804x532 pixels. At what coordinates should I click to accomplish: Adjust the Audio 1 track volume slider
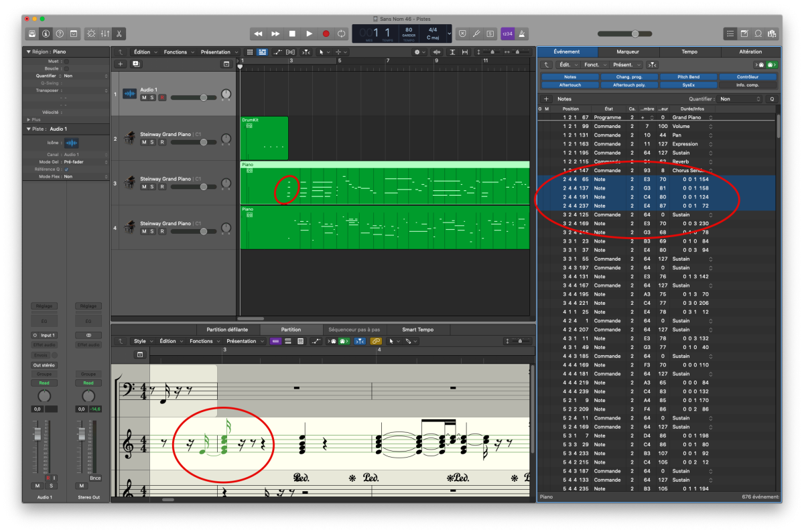coord(193,98)
